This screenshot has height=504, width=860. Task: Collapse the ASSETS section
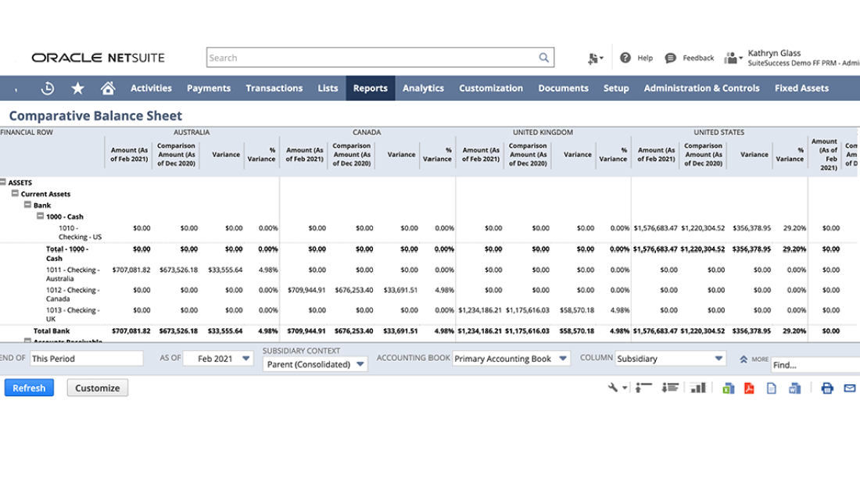[3, 181]
